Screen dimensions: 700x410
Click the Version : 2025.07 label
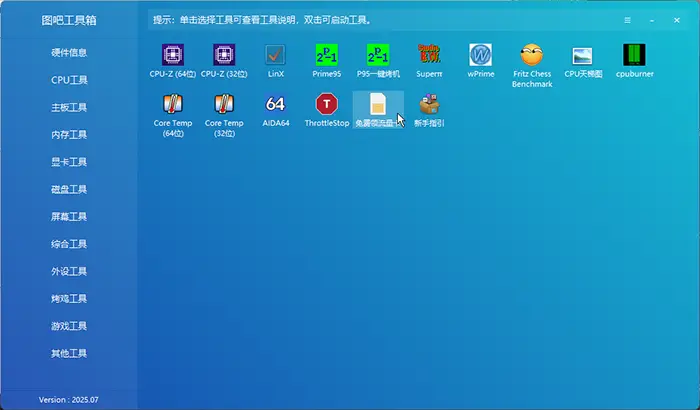coord(69,400)
